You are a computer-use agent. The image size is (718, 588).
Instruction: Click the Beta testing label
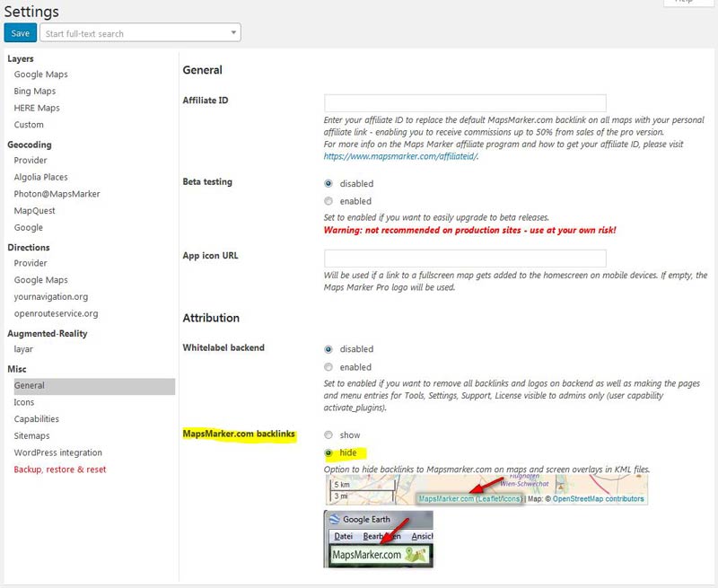tap(207, 182)
